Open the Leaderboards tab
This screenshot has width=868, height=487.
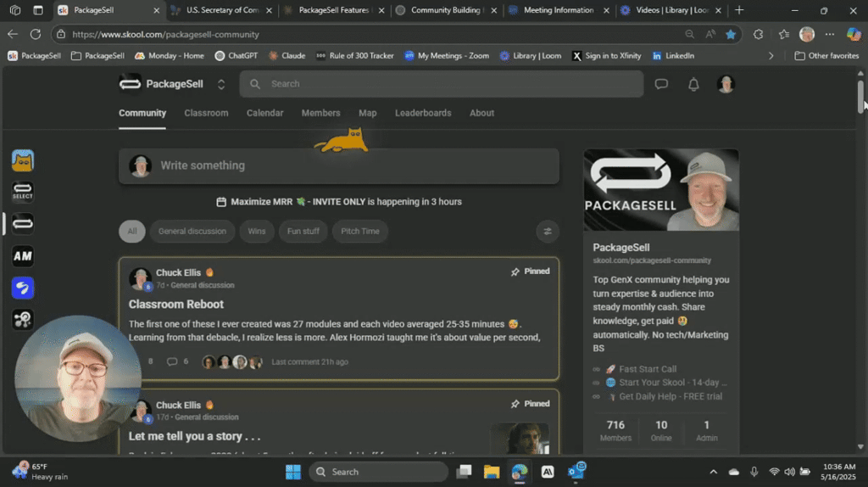point(423,113)
